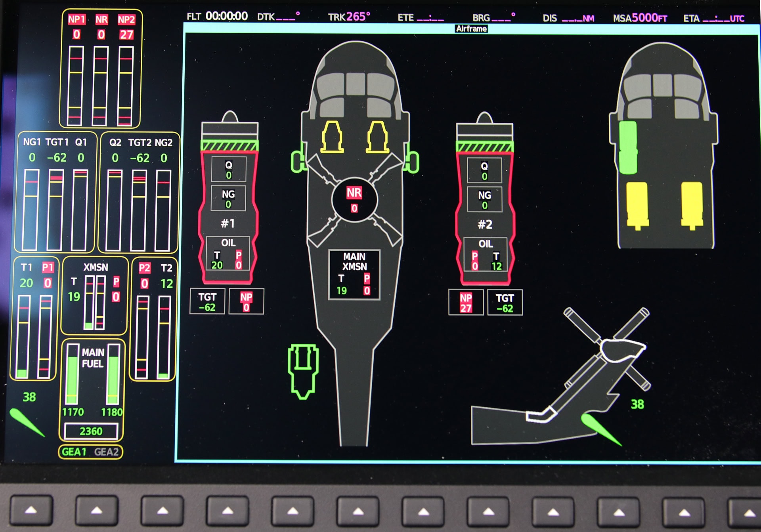The image size is (761, 532).
Task: Click the green cabin door on right helicopter
Action: (x=627, y=147)
